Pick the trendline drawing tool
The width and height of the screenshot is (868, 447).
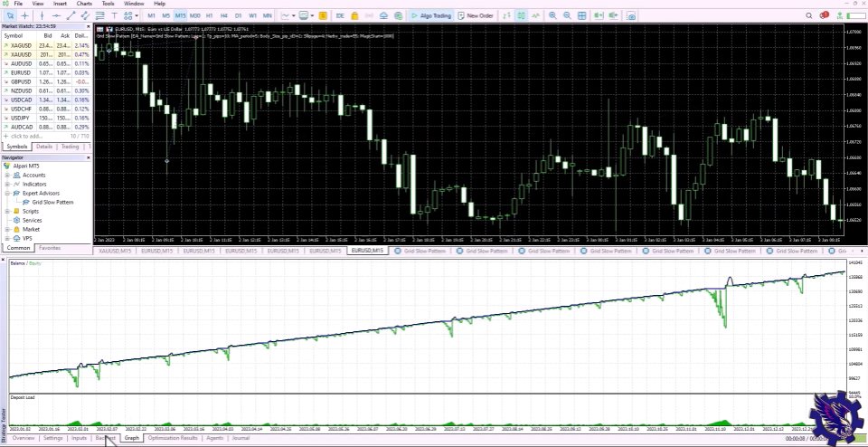[71, 15]
